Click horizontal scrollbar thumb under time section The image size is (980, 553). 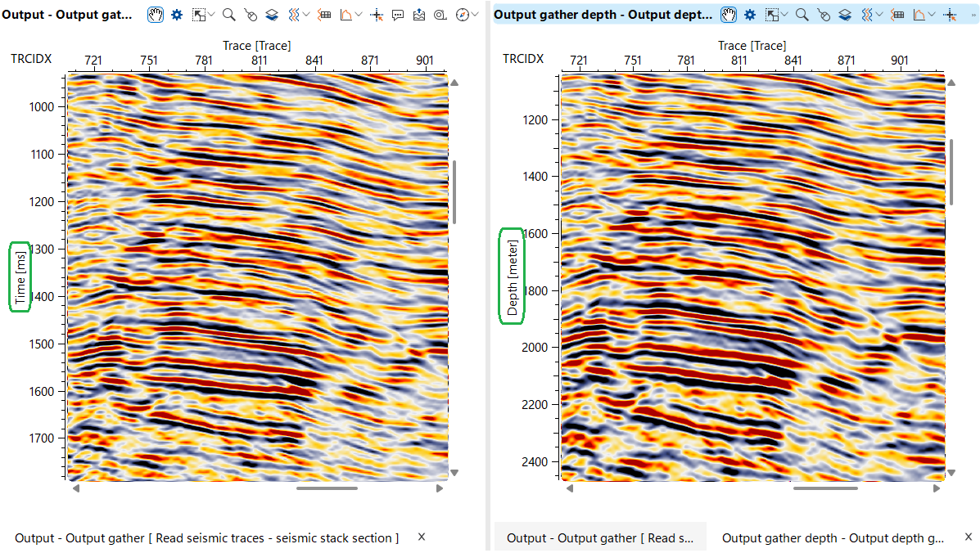tap(327, 488)
